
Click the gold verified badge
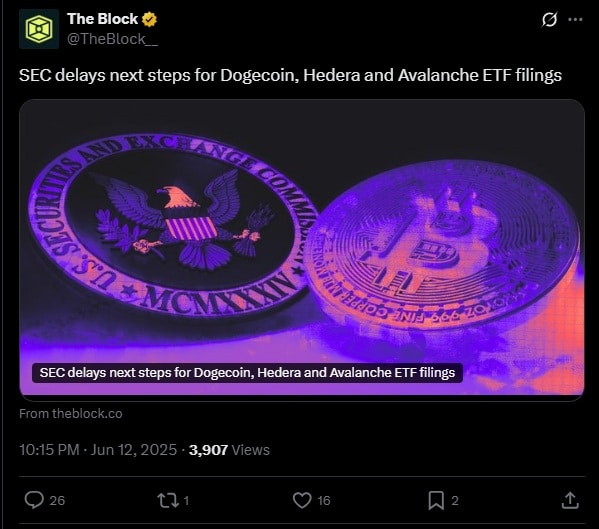tap(149, 19)
